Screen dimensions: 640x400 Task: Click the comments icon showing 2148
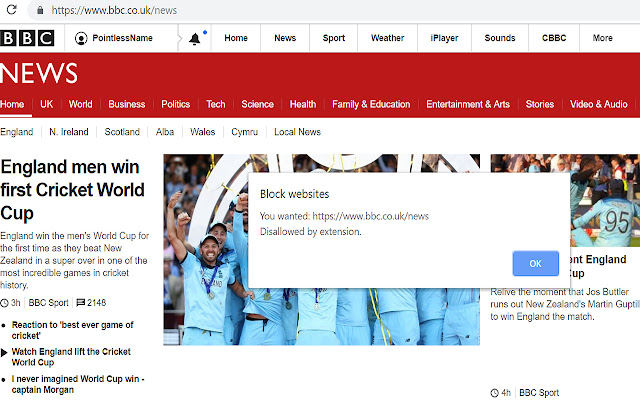pos(80,302)
